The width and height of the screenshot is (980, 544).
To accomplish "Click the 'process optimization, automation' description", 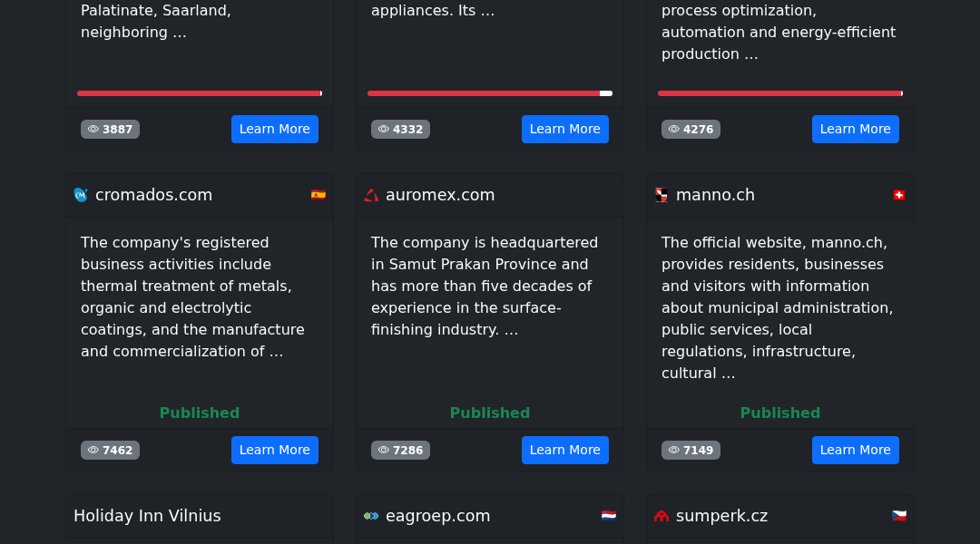I will point(779,33).
